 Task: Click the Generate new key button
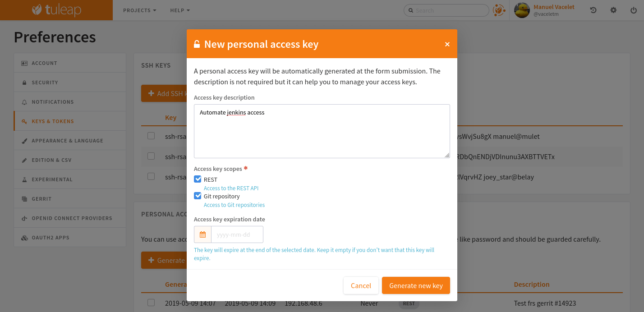click(415, 285)
